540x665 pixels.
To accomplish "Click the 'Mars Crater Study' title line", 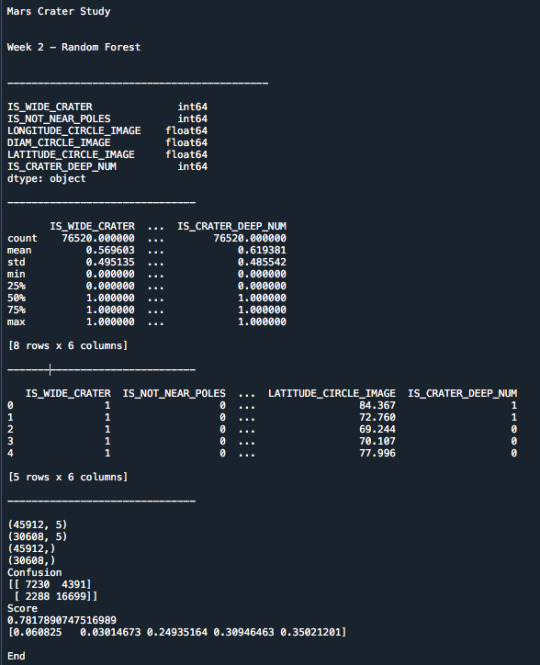I will coord(59,11).
